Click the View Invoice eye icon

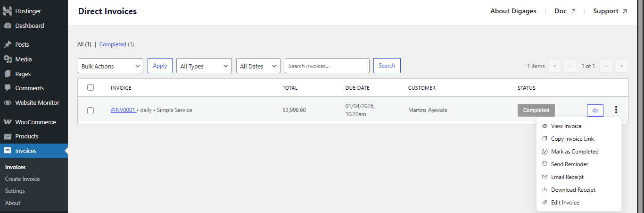pos(545,126)
